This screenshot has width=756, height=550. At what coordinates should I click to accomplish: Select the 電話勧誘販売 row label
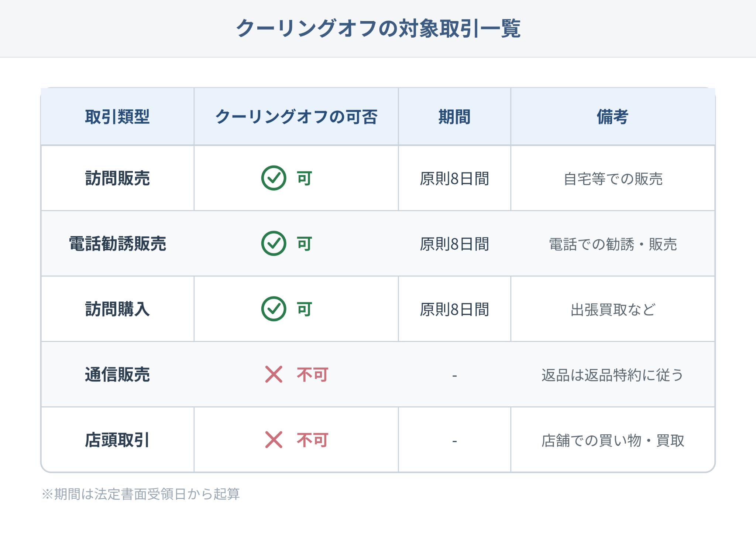pyautogui.click(x=117, y=244)
